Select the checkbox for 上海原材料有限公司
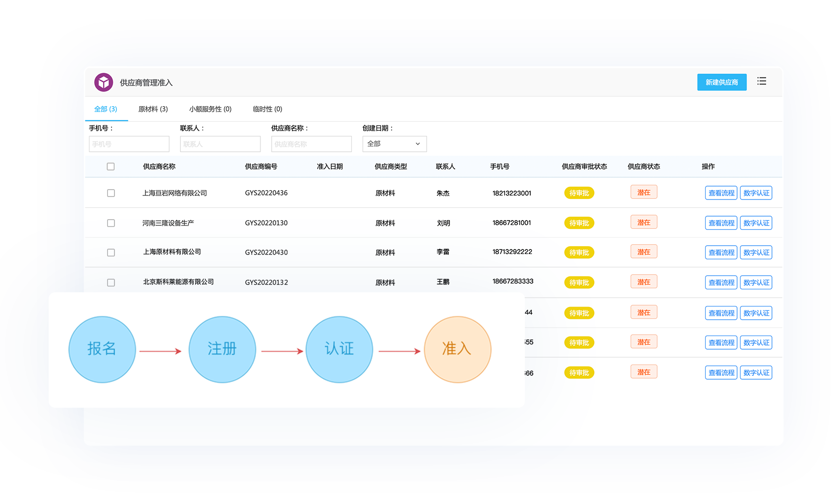This screenshot has width=833, height=504. (111, 252)
